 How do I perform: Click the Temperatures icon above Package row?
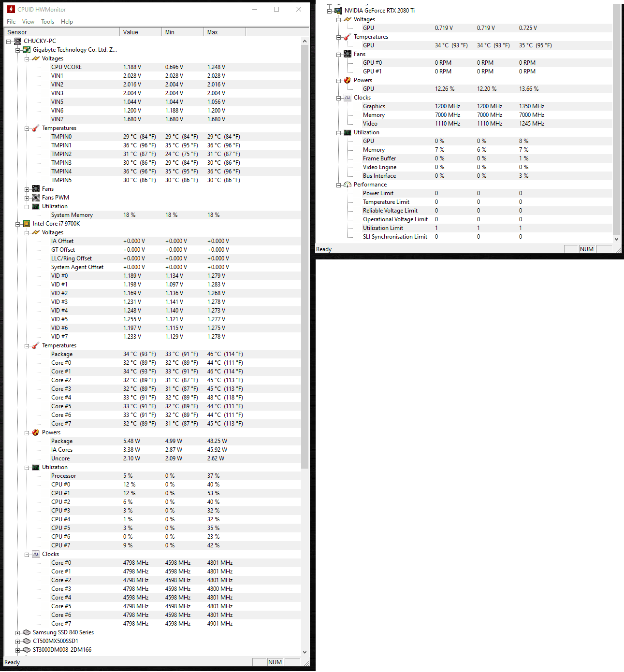pyautogui.click(x=36, y=345)
